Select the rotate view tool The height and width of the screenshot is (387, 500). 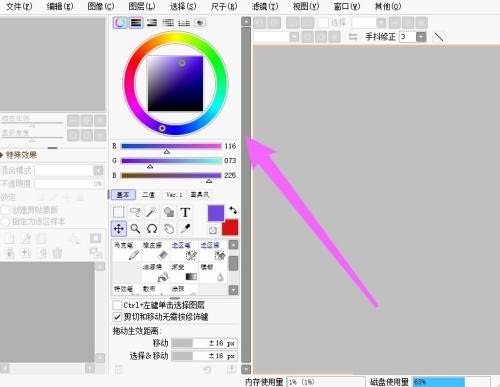[x=152, y=229]
